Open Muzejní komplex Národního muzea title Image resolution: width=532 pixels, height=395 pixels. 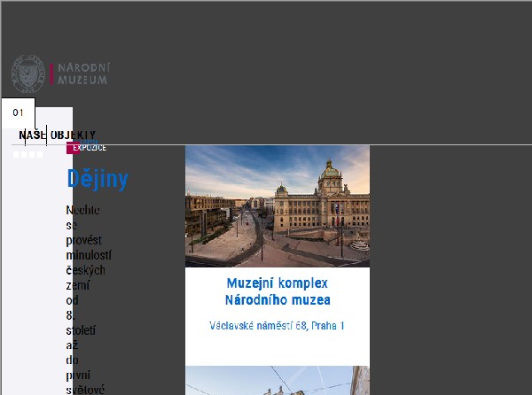tap(278, 291)
